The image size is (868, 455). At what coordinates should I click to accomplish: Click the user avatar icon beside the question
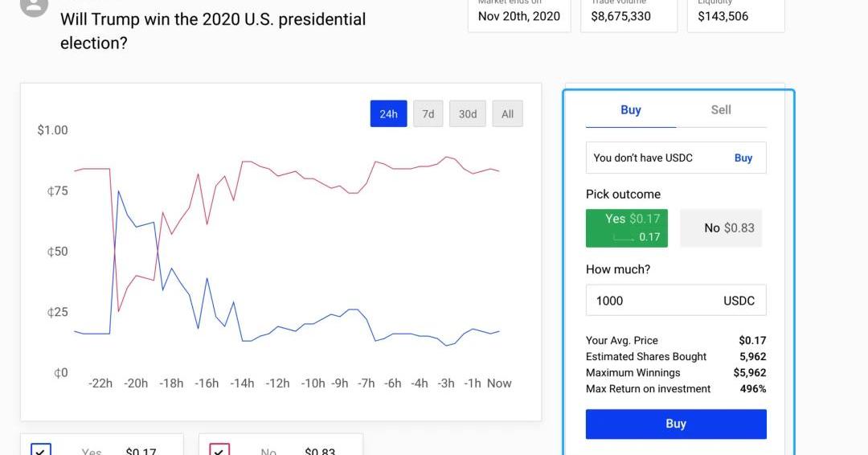coord(33,6)
